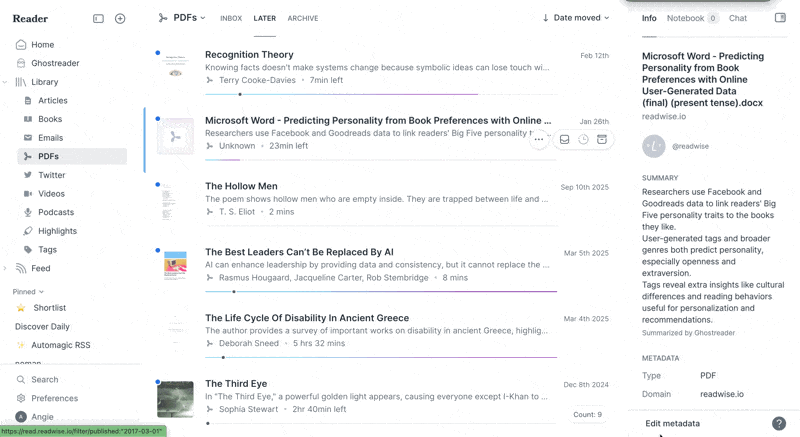Switch to the Archive tab

(x=302, y=19)
